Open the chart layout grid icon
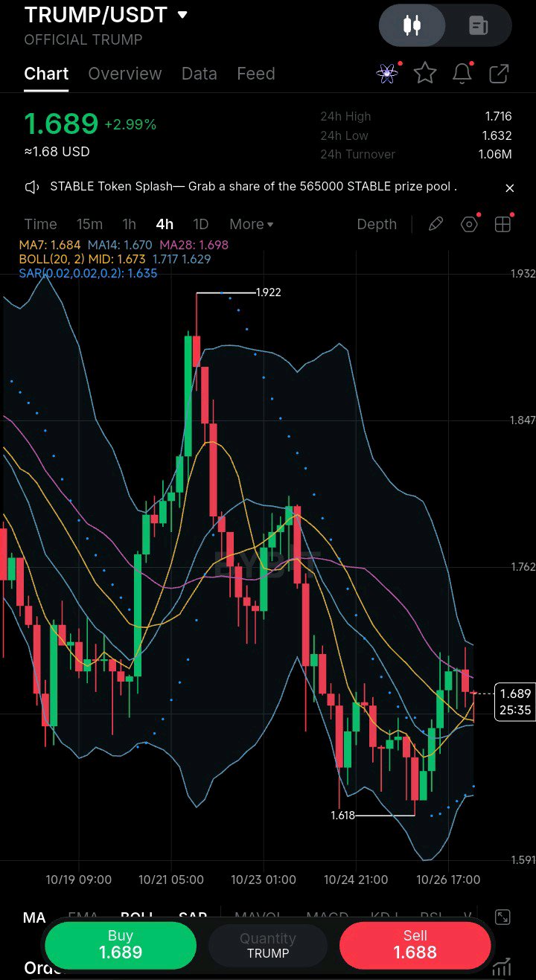 click(x=503, y=224)
